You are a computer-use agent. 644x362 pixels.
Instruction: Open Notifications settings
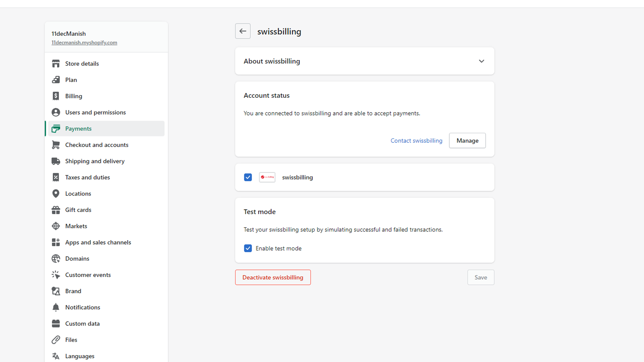[106, 307]
